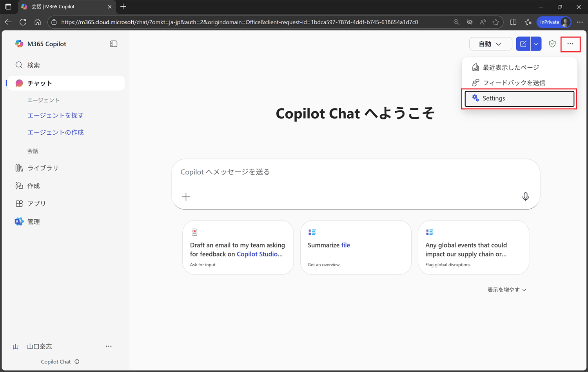Refresh the page with reload icon

click(23, 22)
